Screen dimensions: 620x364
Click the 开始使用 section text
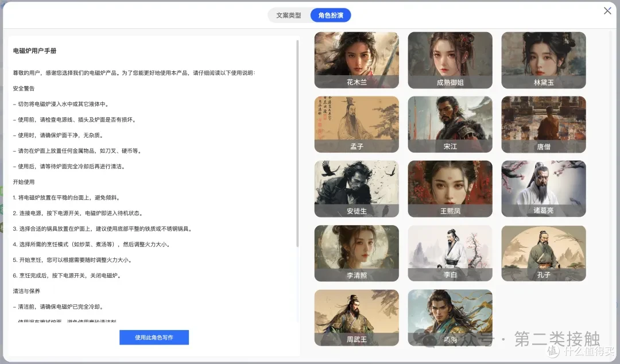[24, 182]
